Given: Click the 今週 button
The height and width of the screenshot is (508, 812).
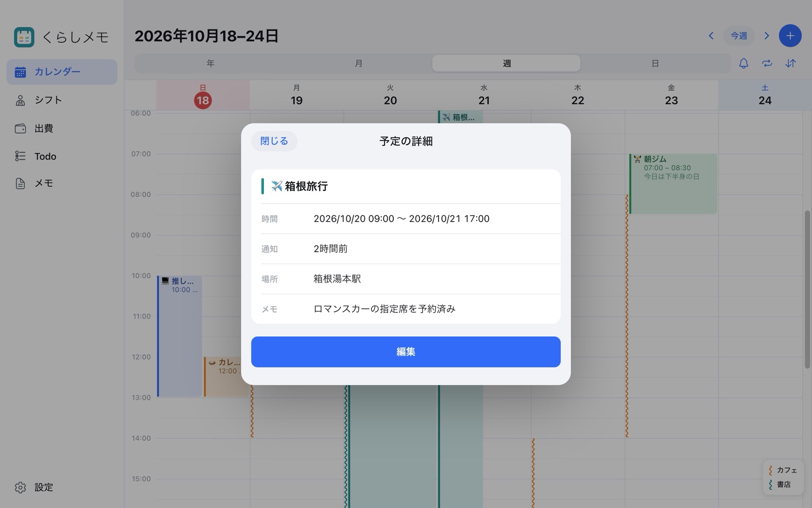Looking at the screenshot, I should click(739, 36).
